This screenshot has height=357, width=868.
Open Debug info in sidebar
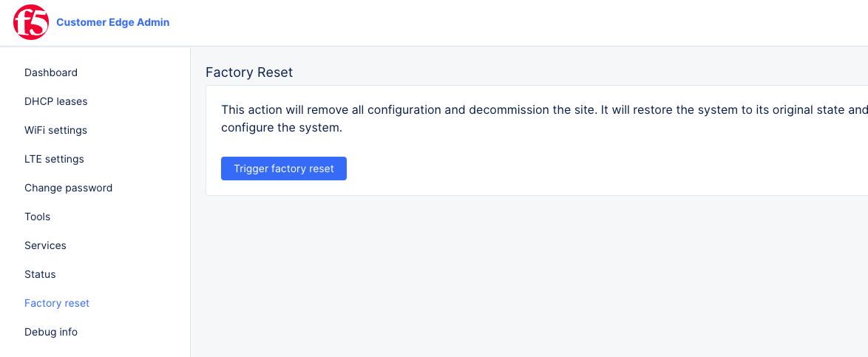click(x=51, y=332)
